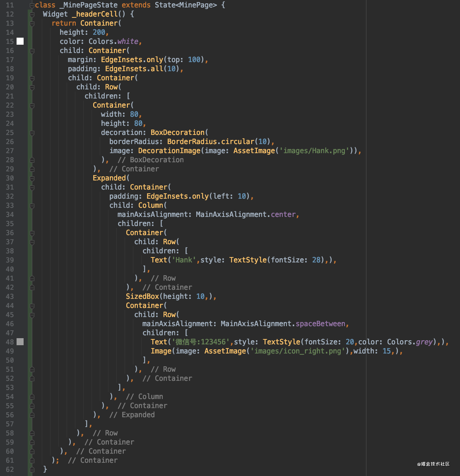460x476 pixels.
Task: Click 'height: 80' on line 24
Action: click(x=122, y=124)
